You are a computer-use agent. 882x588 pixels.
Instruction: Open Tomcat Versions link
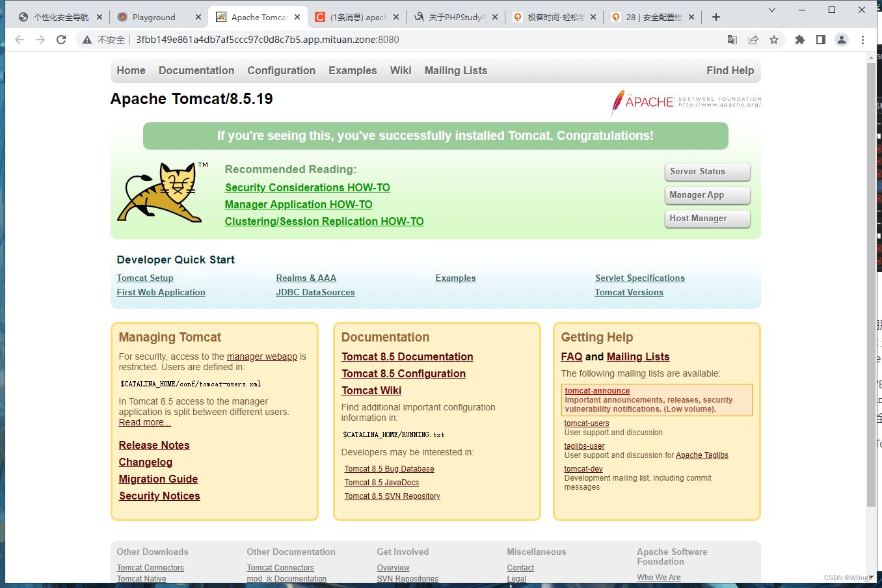(x=629, y=292)
